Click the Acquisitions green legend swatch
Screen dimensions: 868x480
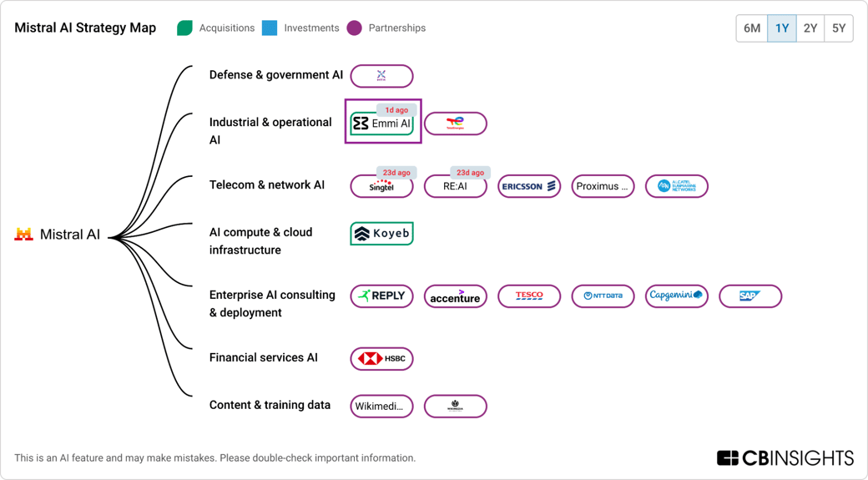(x=185, y=28)
